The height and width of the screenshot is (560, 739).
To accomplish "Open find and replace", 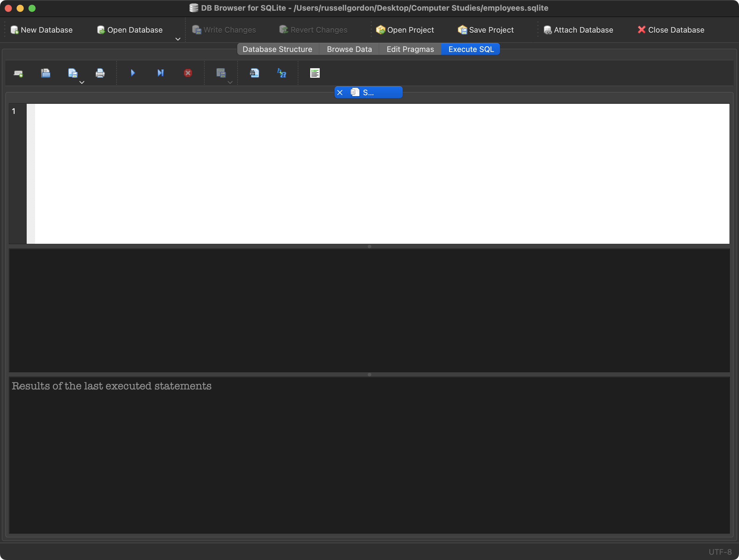I will tap(281, 73).
